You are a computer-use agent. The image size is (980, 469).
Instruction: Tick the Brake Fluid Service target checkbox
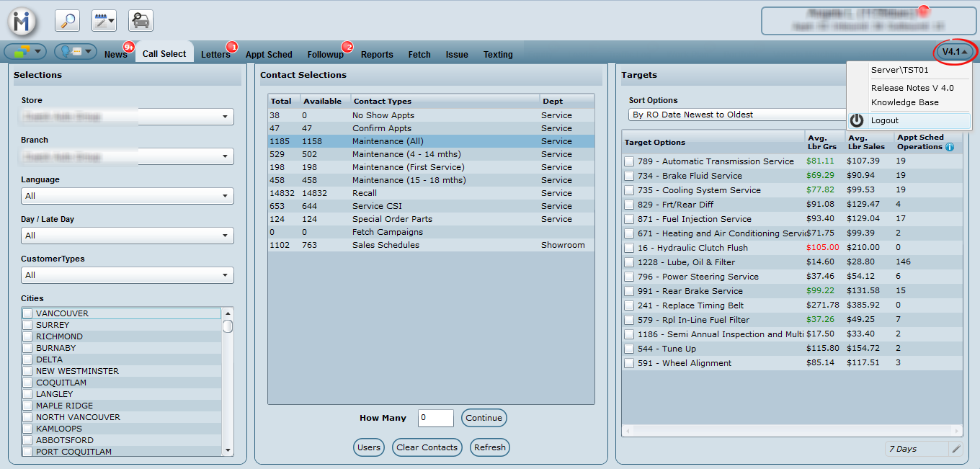(x=629, y=176)
